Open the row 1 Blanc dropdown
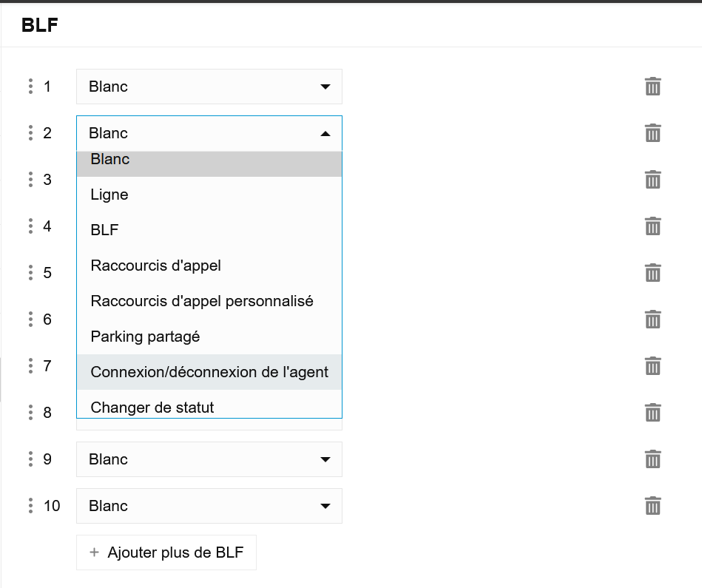 tap(209, 87)
